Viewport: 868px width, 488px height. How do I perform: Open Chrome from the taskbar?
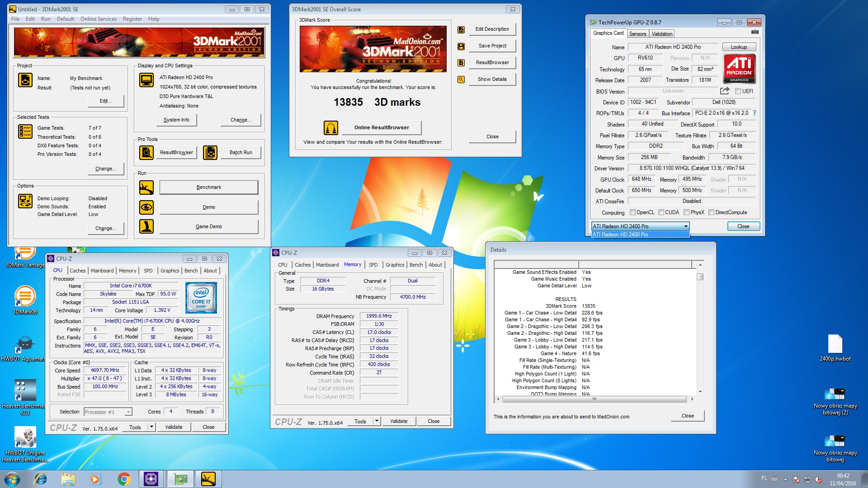124,479
